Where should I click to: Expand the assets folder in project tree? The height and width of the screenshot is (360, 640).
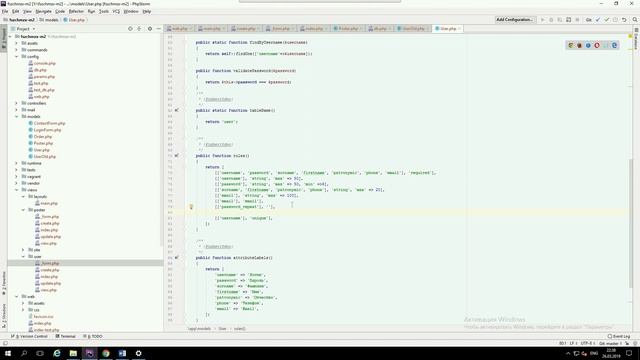coord(17,43)
